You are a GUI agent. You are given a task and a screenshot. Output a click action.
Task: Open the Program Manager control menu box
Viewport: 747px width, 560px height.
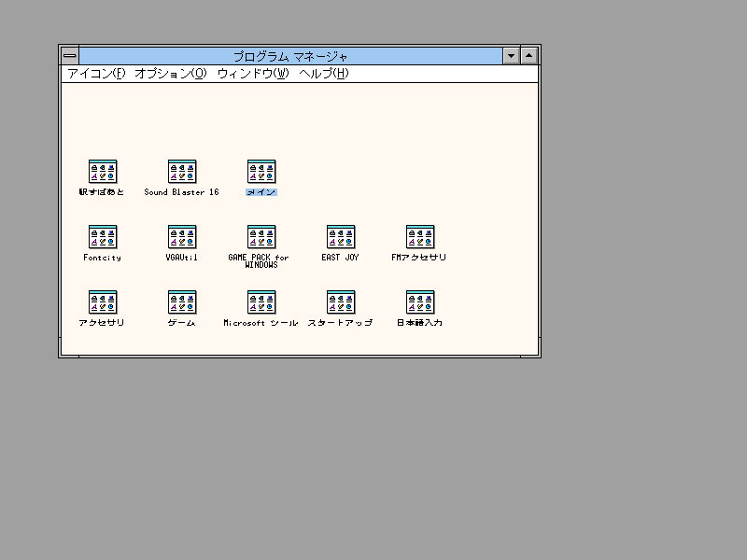tap(70, 56)
